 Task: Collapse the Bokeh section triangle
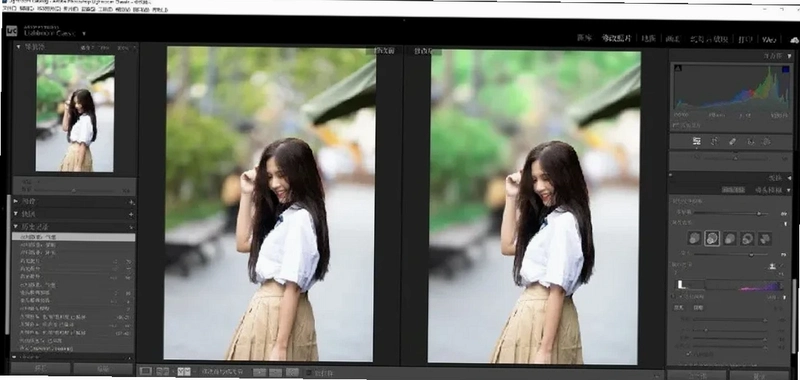(x=785, y=224)
